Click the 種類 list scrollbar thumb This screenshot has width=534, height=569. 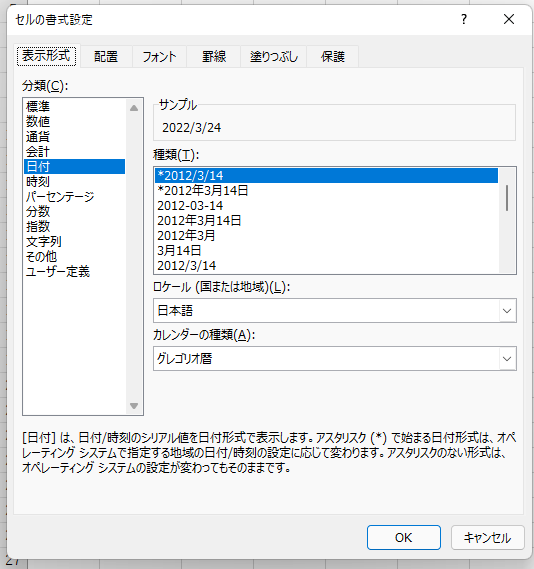pos(507,198)
